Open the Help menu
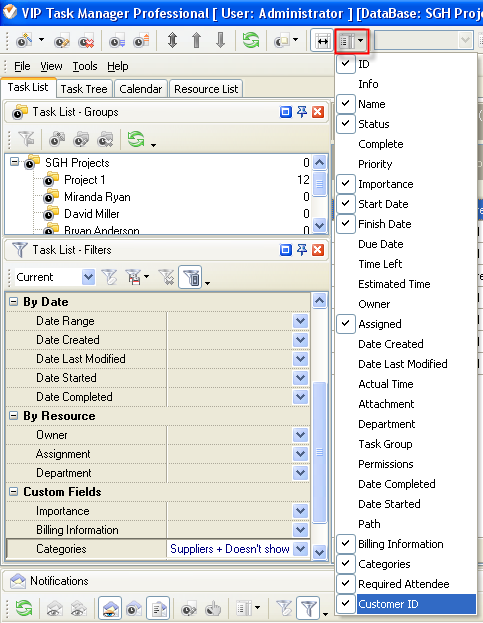 [118, 66]
